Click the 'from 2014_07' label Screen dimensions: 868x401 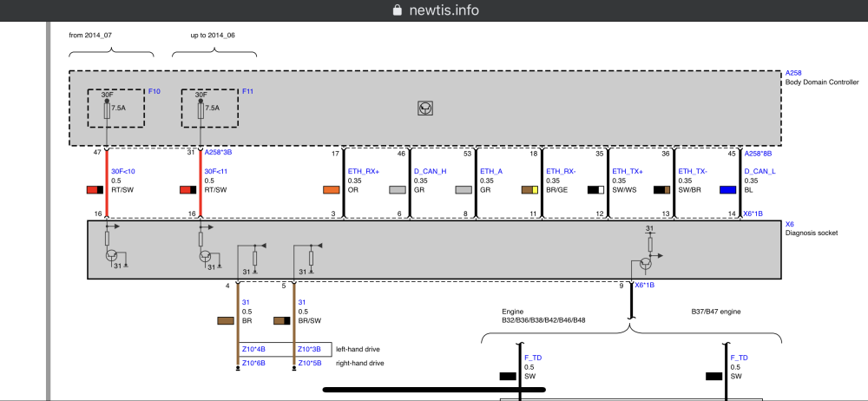click(x=89, y=35)
